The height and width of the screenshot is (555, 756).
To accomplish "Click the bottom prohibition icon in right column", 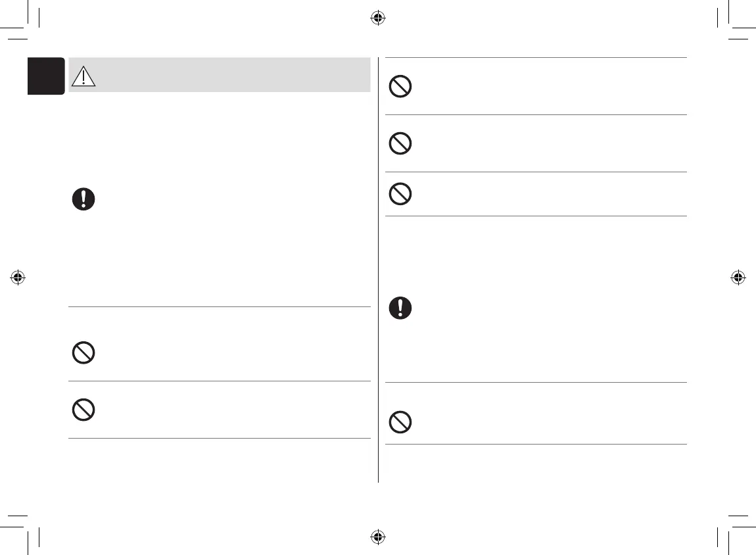I will (400, 421).
